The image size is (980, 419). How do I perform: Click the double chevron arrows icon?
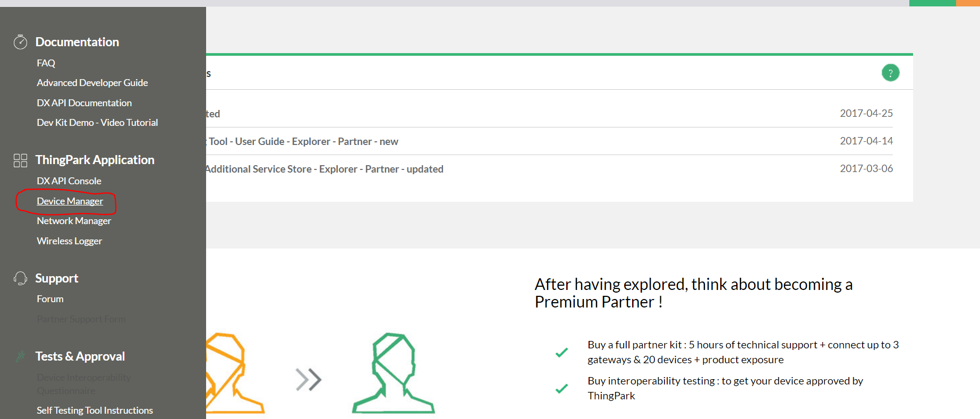pyautogui.click(x=309, y=379)
